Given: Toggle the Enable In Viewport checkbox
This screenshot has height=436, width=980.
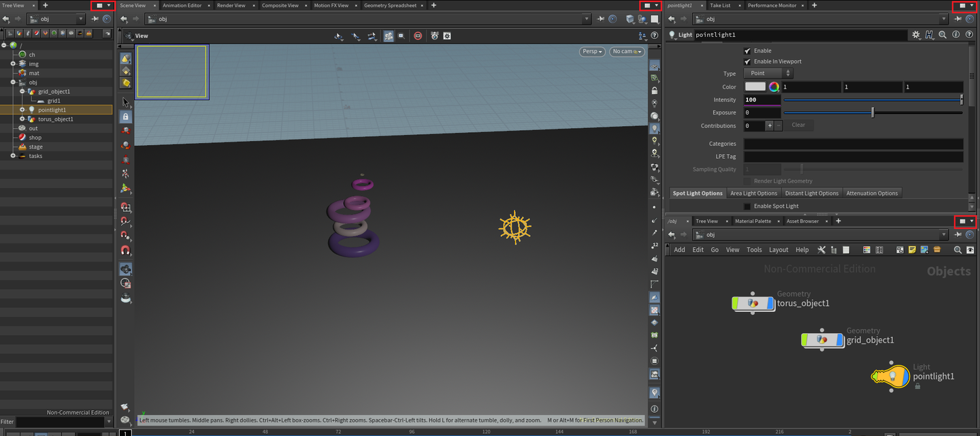Looking at the screenshot, I should coord(748,61).
